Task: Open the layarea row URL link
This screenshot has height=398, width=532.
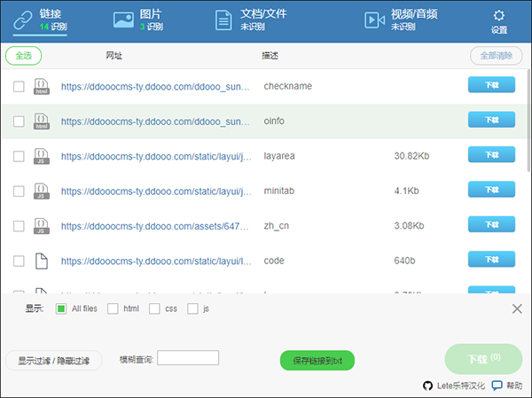Action: click(x=156, y=156)
